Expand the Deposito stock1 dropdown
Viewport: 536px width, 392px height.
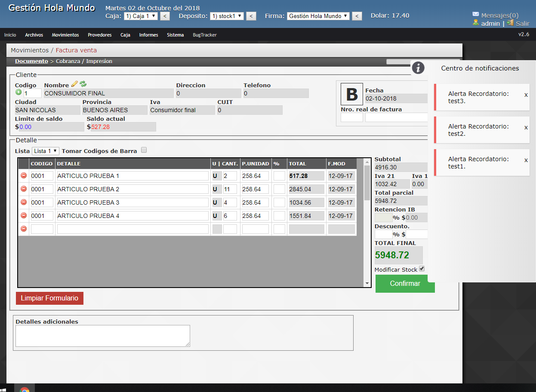click(227, 16)
